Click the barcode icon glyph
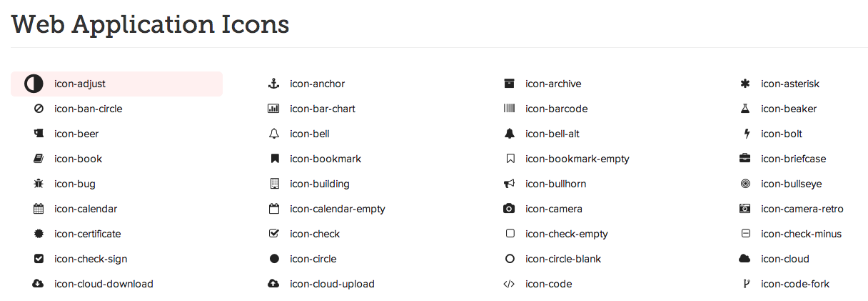Screen dimensions: 868x301 click(509, 109)
